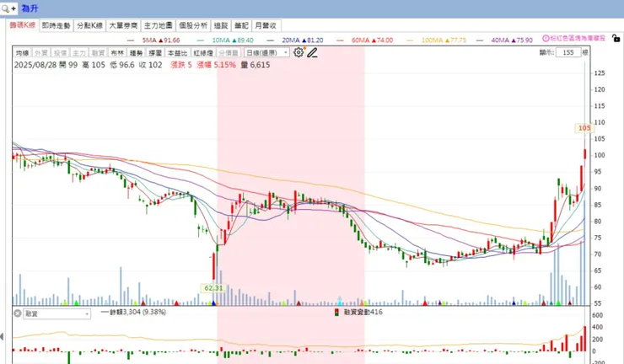Click the pink info circle icon
Viewport: 624px width, 364px height.
tap(546, 38)
